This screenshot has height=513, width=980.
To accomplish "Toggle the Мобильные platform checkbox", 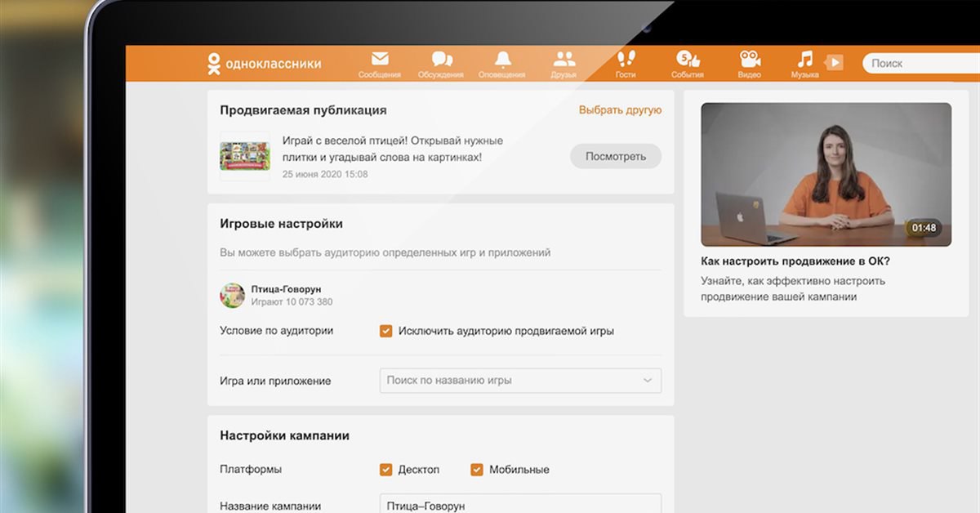I will [x=477, y=470].
